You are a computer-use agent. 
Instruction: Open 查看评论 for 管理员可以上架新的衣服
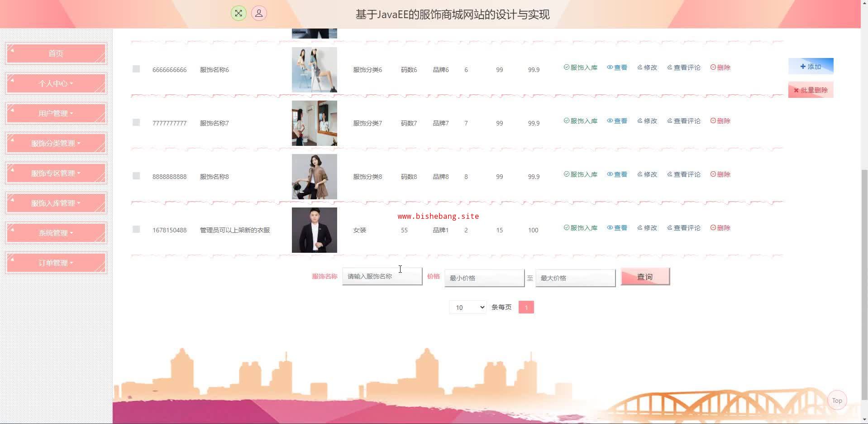(684, 228)
